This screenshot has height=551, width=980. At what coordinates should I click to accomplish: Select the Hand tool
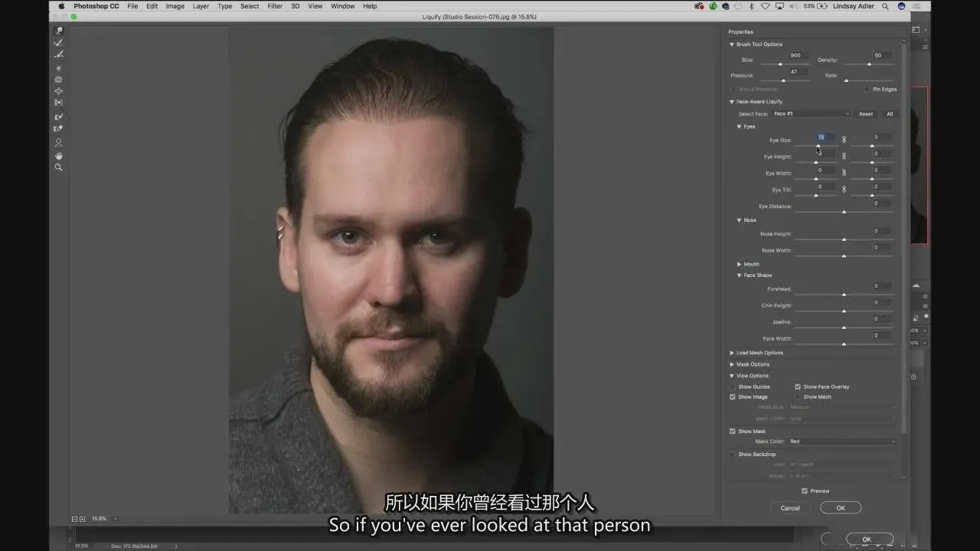(58, 155)
